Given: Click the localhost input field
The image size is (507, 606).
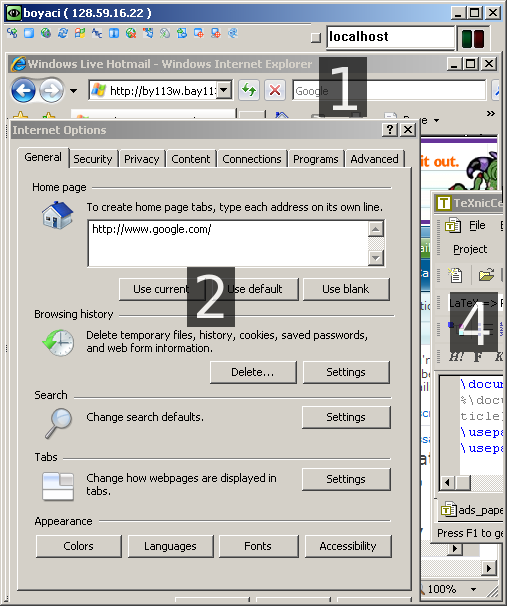Looking at the screenshot, I should coord(390,37).
